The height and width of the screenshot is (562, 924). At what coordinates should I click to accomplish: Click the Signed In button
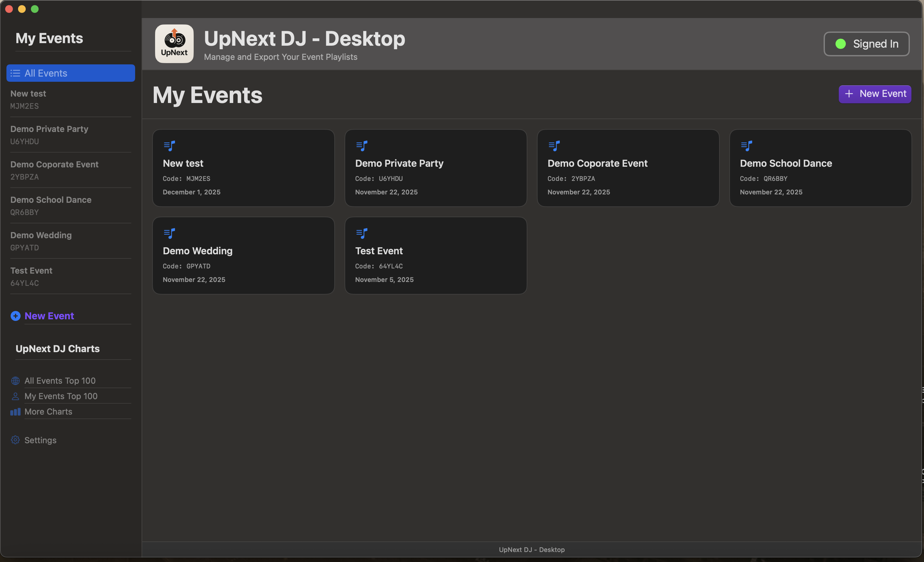(866, 44)
